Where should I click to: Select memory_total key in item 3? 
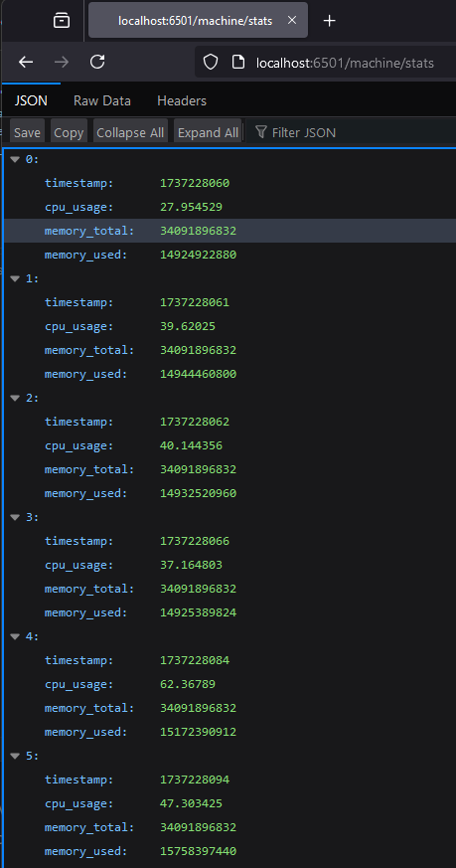pos(89,589)
